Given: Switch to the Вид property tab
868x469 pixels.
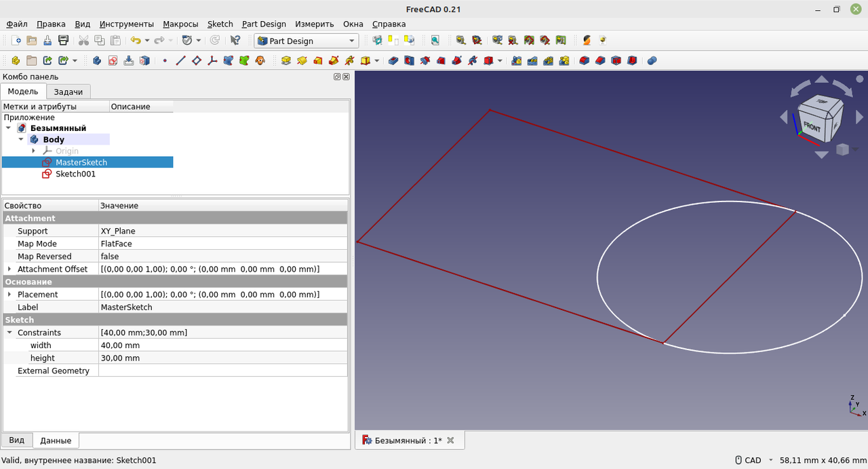Looking at the screenshot, I should pos(17,440).
